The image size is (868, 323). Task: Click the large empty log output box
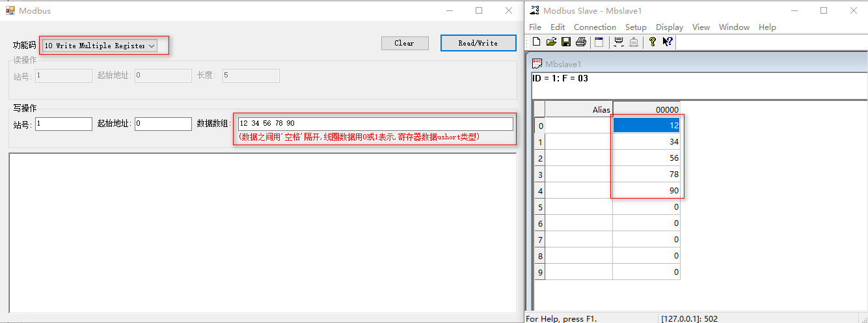click(263, 233)
